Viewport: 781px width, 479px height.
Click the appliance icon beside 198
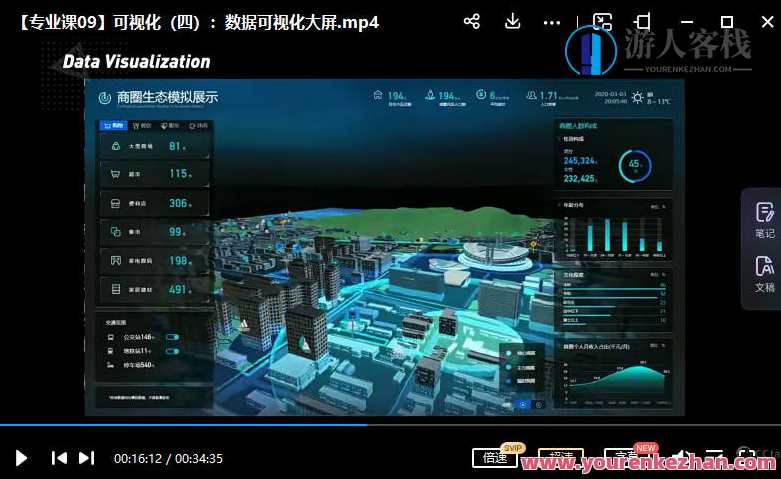(x=116, y=260)
